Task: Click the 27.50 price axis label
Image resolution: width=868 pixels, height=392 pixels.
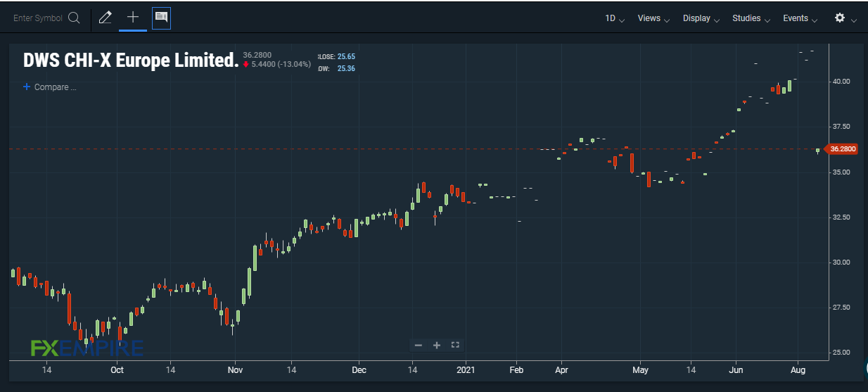Action: [841, 308]
